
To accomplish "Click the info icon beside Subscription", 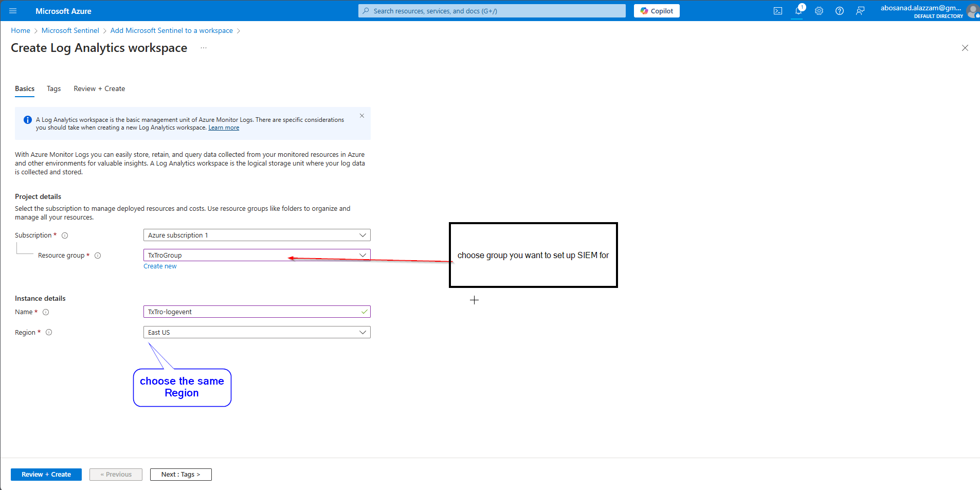I will click(x=65, y=235).
